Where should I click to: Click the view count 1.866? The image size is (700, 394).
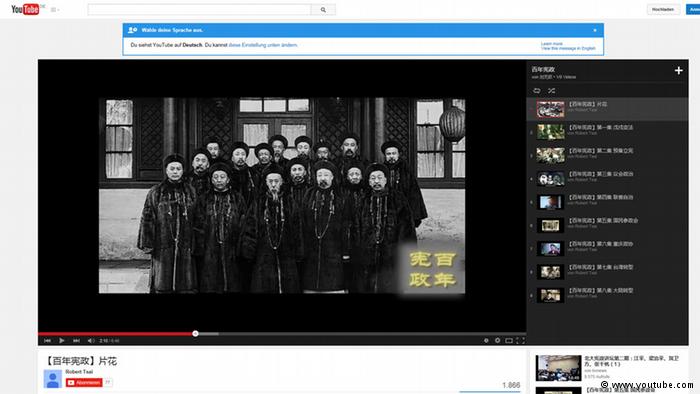[x=511, y=385]
